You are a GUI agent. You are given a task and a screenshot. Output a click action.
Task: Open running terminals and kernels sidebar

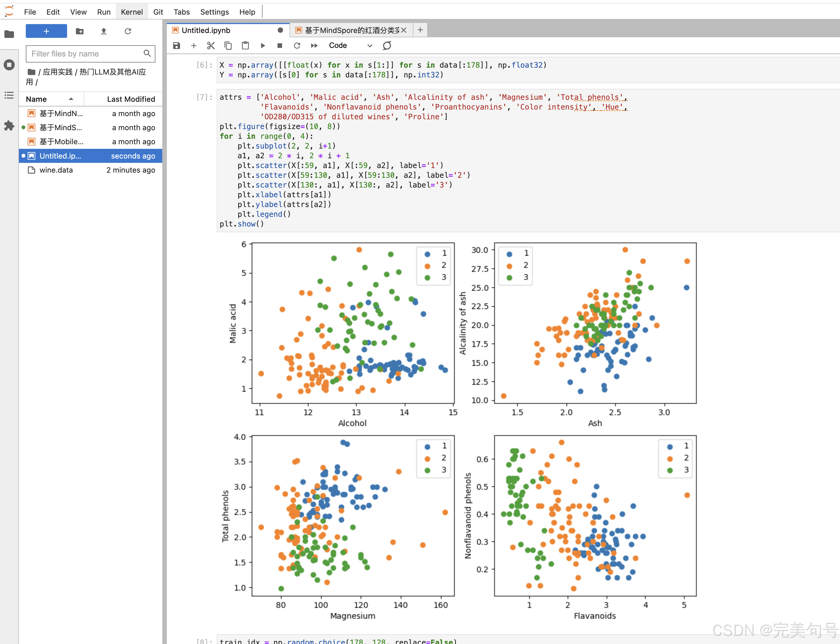[x=9, y=65]
